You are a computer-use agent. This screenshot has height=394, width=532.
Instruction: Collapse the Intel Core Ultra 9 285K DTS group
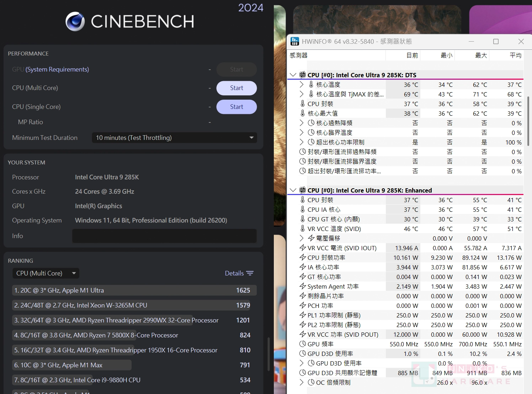point(293,75)
